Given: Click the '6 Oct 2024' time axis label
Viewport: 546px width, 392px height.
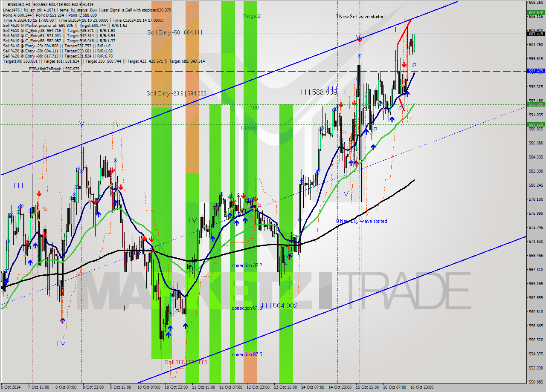Looking at the screenshot, I should pos(10,387).
